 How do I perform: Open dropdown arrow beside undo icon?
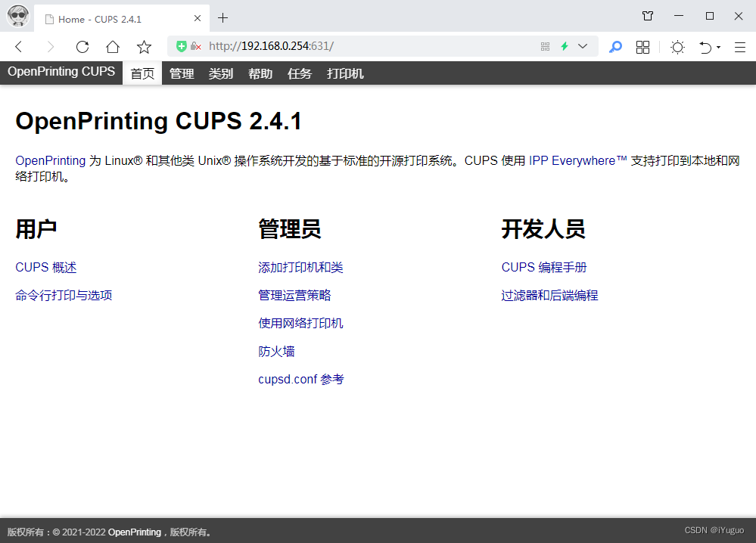(718, 47)
